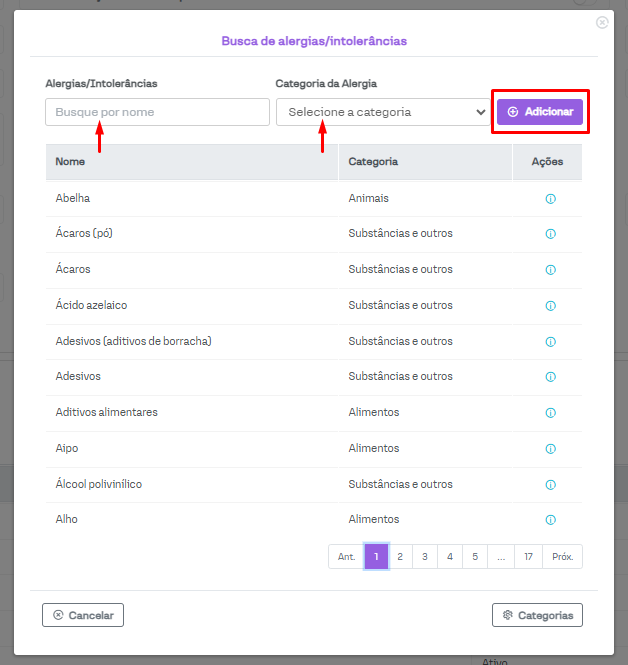Select page 5 in pagination
Screen dimensions: 628x665
[x=475, y=557]
